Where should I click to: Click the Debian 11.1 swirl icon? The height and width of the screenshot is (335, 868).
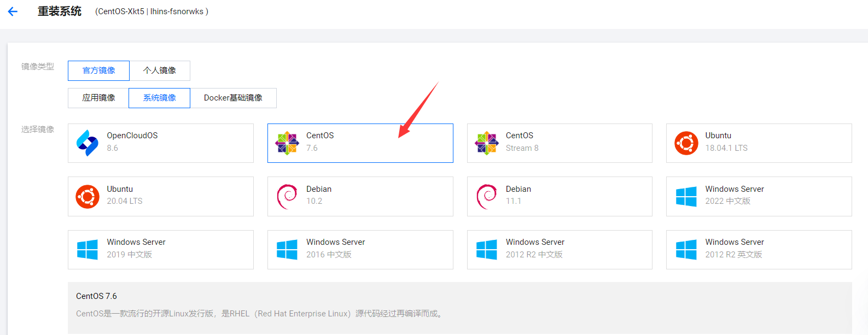pos(487,197)
